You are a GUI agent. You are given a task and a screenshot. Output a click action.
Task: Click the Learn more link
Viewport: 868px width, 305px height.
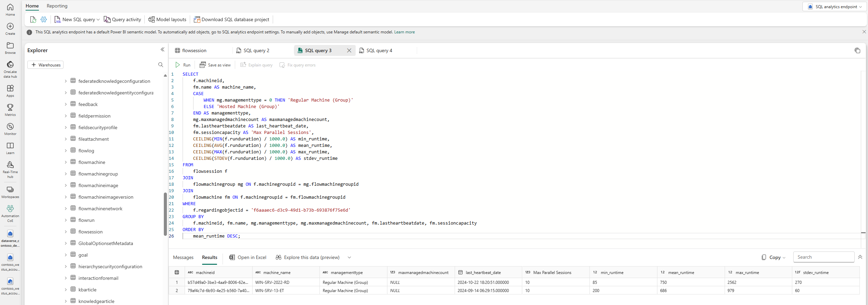point(404,32)
